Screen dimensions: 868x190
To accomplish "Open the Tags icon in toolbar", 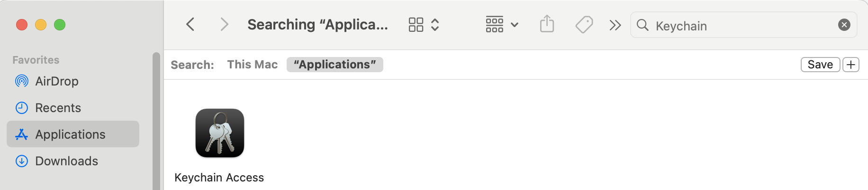I will [584, 24].
